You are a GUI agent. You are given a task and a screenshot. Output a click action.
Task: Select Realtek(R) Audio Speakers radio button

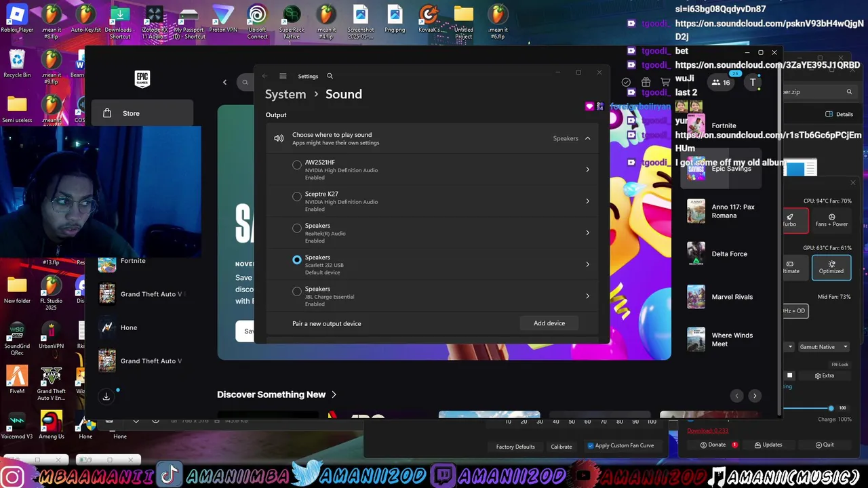[297, 228]
